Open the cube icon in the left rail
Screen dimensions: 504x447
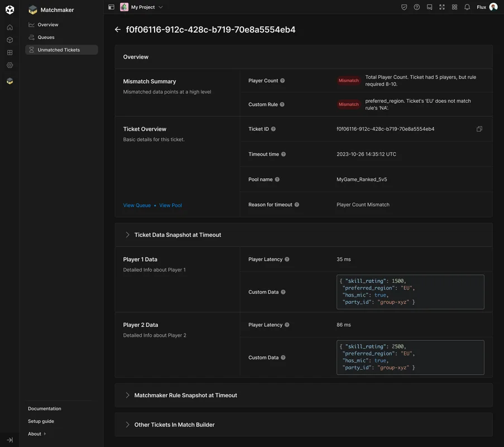(x=10, y=40)
